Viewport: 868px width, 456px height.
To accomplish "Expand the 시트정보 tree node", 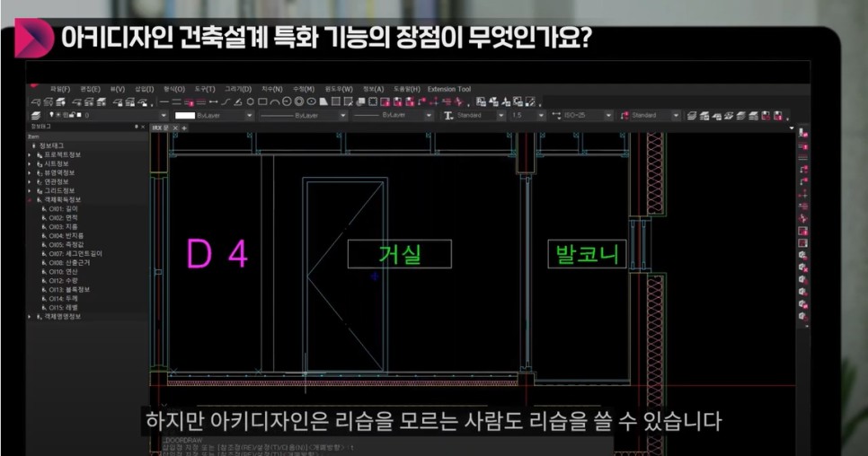I will click(x=30, y=164).
